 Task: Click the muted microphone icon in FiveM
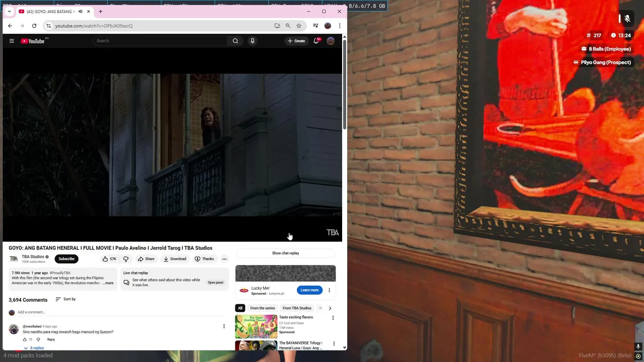[627, 19]
